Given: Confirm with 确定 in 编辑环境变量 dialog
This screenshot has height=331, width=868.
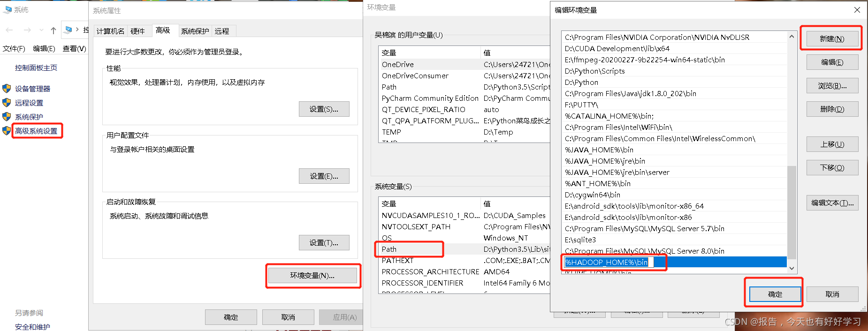Looking at the screenshot, I should pos(775,294).
